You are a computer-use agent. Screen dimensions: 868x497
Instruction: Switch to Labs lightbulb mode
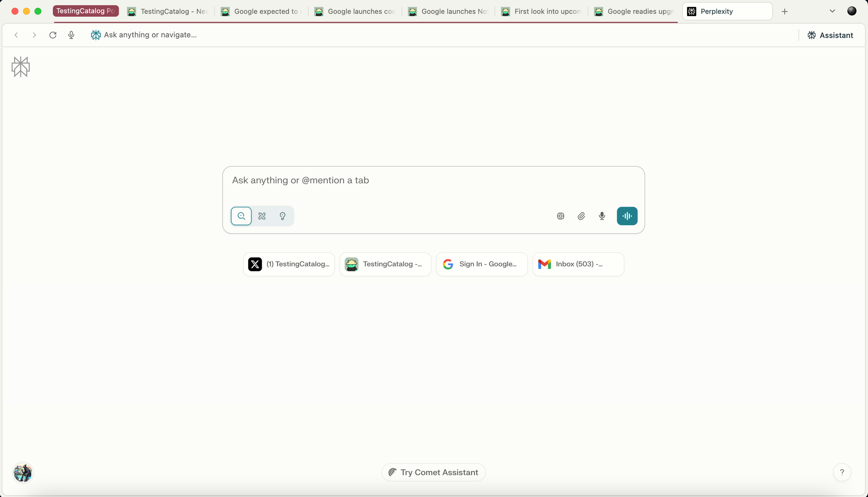(x=283, y=216)
